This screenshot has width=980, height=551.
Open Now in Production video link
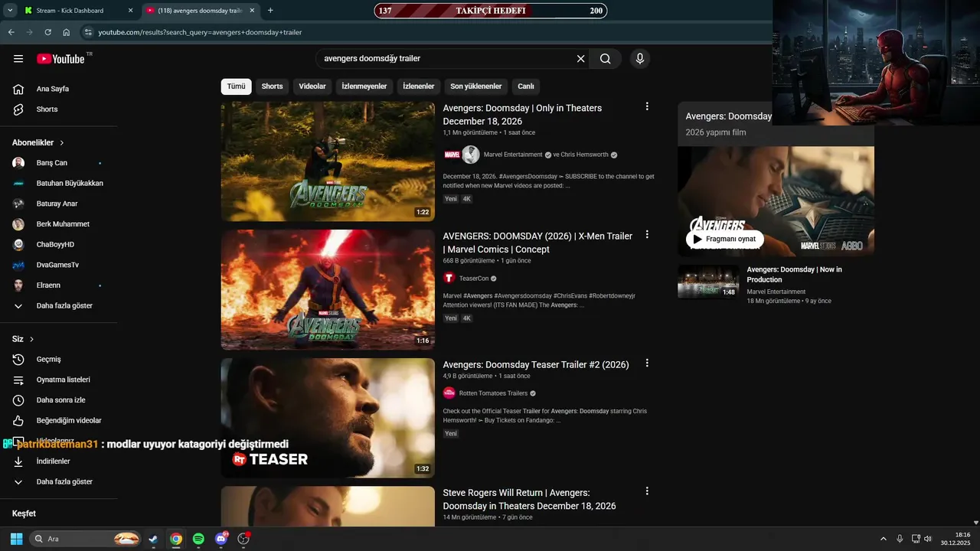[x=795, y=274]
